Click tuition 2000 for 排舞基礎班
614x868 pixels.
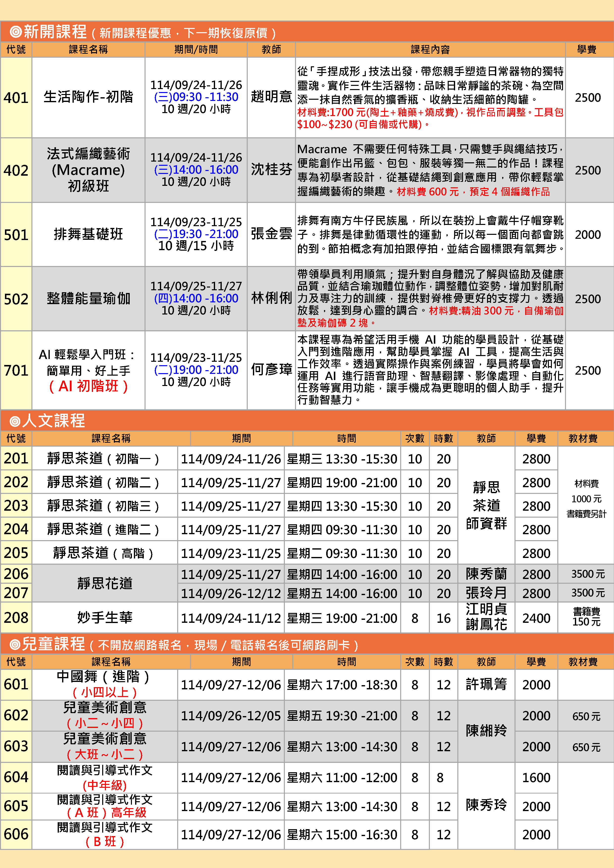(x=588, y=235)
